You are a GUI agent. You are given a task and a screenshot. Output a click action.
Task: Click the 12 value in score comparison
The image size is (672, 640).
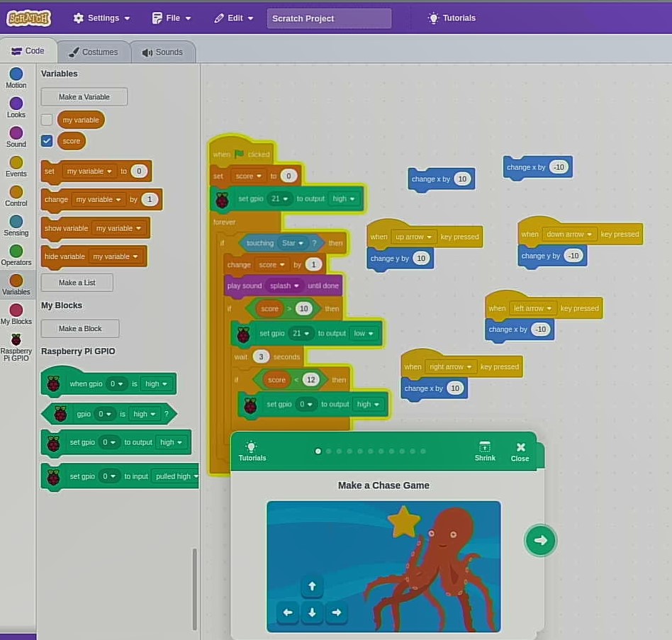310,380
